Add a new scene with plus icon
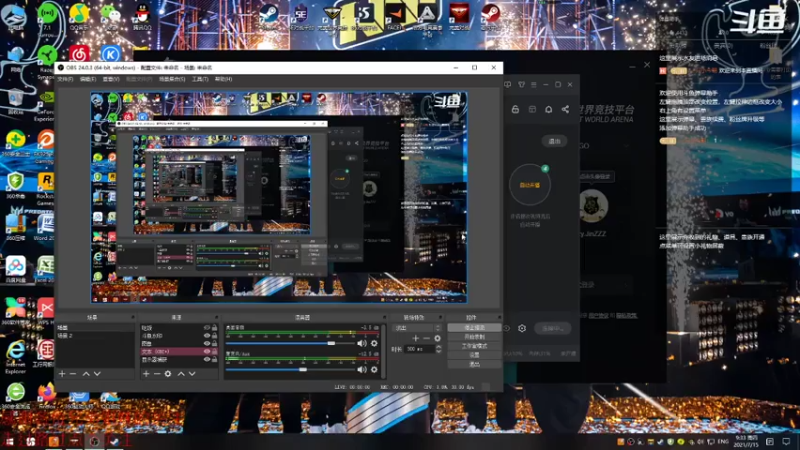Image resolution: width=800 pixels, height=450 pixels. [x=62, y=374]
